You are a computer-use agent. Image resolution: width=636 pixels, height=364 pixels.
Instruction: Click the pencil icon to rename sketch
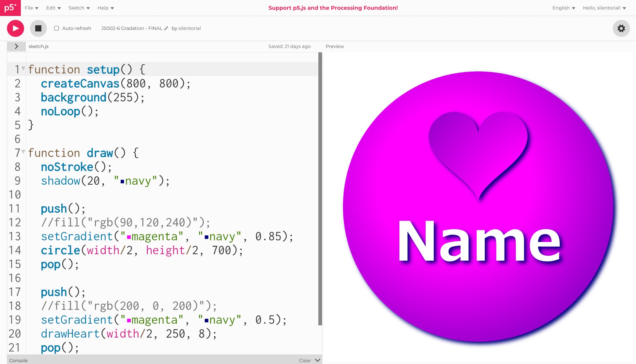pos(166,28)
